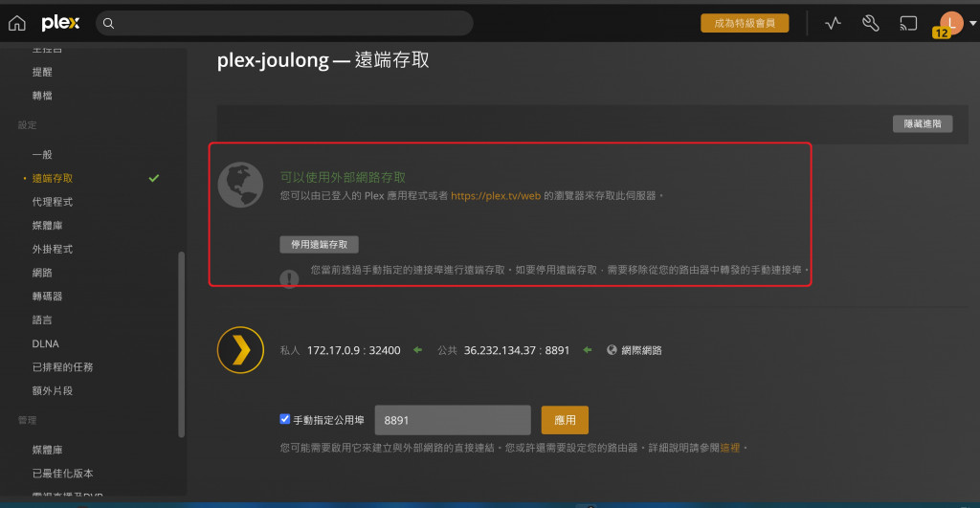Open the activity pulse icon

833,23
